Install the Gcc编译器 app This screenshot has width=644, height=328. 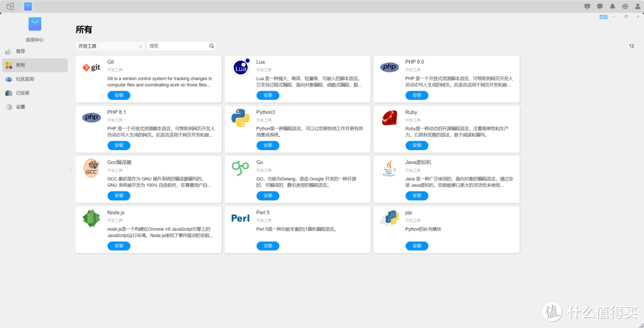[119, 196]
